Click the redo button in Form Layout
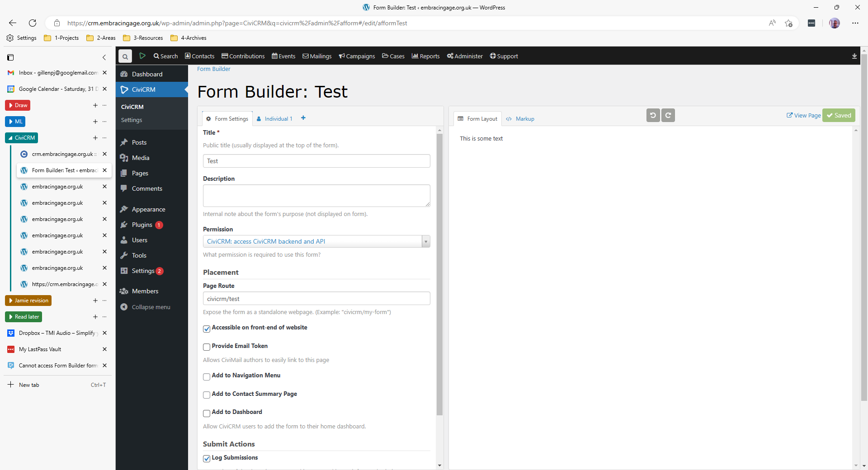This screenshot has height=470, width=868. click(668, 115)
